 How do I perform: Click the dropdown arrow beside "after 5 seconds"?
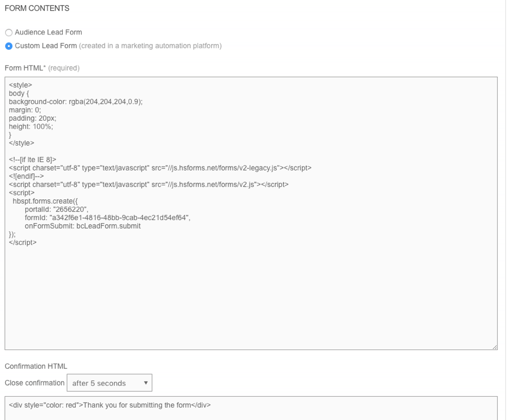146,383
